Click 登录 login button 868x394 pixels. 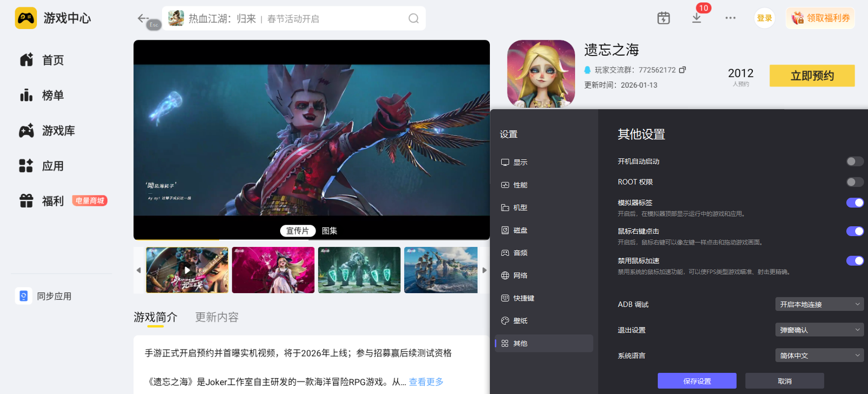click(x=764, y=18)
